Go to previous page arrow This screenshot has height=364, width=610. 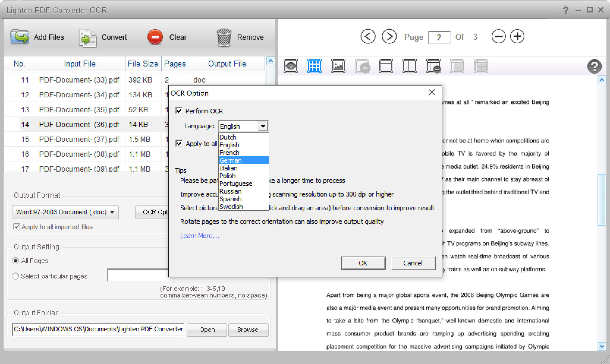pos(368,37)
